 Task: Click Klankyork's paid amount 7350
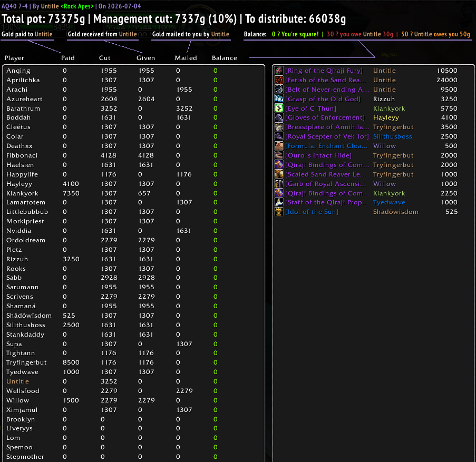tap(71, 193)
